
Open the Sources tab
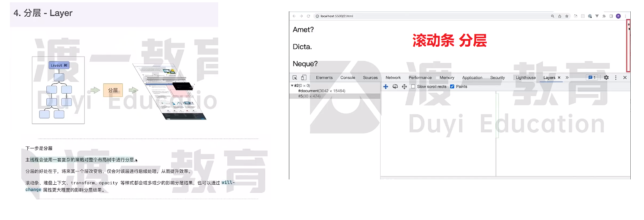click(370, 77)
